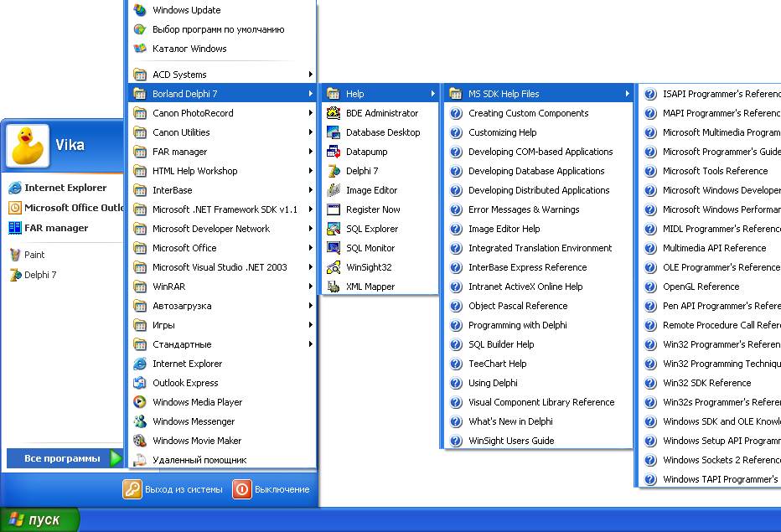
Task: Open BDE Administrator icon
Action: click(334, 113)
